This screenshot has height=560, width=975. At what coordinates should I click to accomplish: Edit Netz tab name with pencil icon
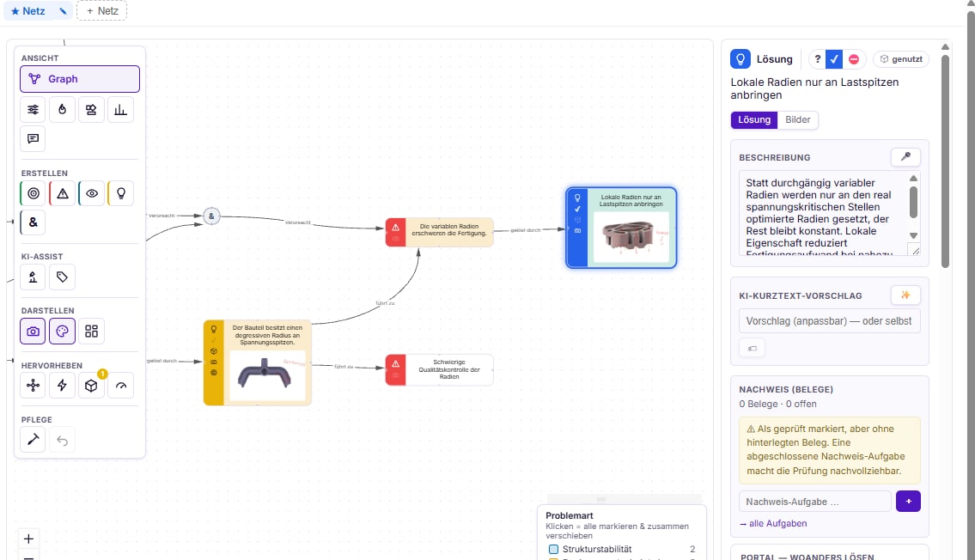63,11
